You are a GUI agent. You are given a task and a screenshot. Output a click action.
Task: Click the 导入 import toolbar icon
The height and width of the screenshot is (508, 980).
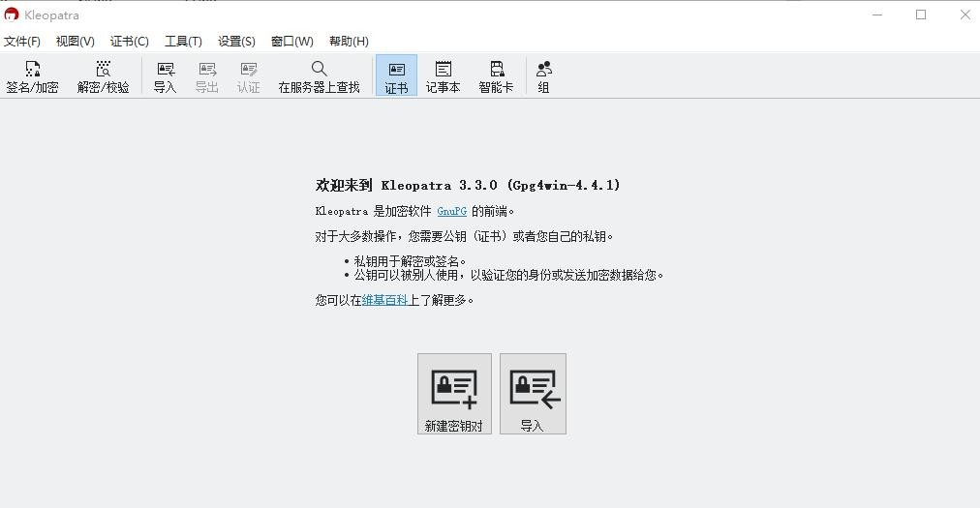click(x=166, y=76)
